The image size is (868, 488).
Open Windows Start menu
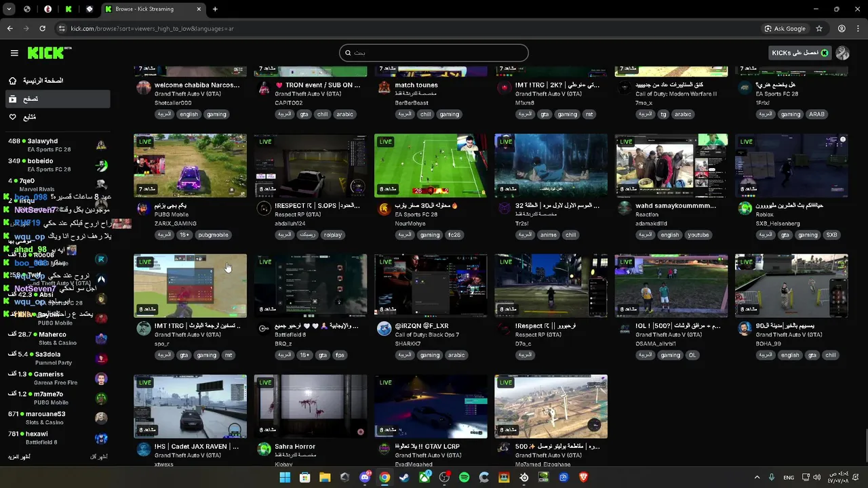[285, 477]
